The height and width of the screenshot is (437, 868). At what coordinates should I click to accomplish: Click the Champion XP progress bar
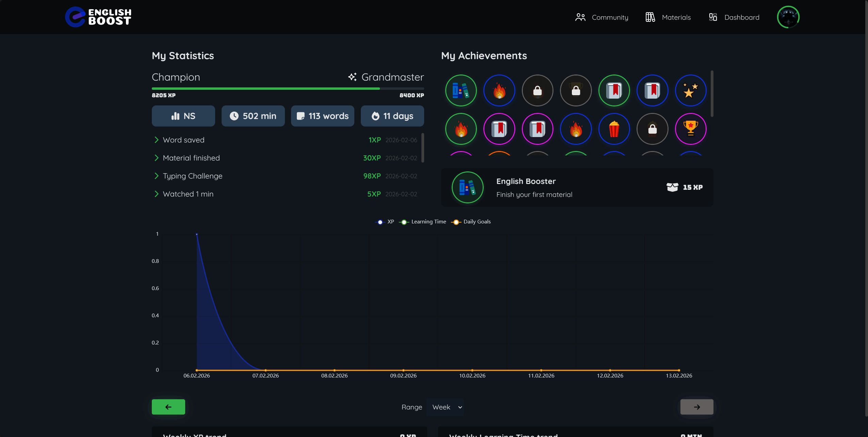click(x=288, y=88)
